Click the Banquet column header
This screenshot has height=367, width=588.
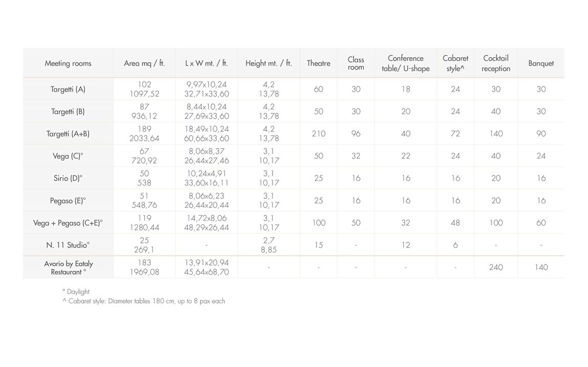coord(541,63)
